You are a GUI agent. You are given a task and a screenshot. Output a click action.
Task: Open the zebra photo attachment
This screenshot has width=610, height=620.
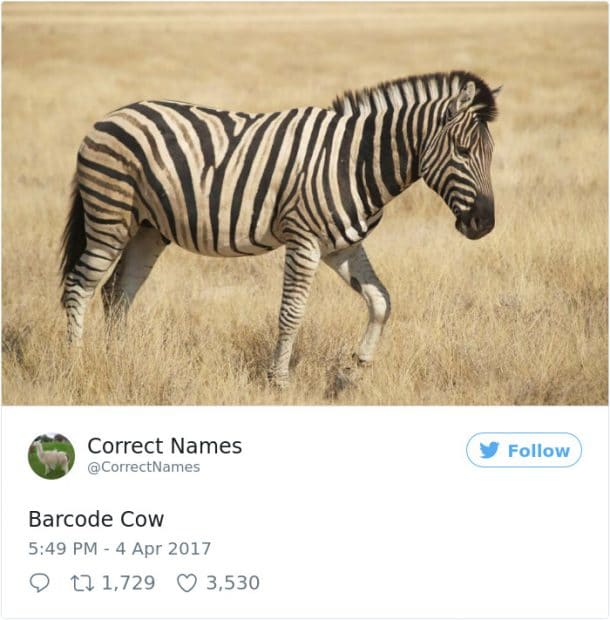point(305,203)
